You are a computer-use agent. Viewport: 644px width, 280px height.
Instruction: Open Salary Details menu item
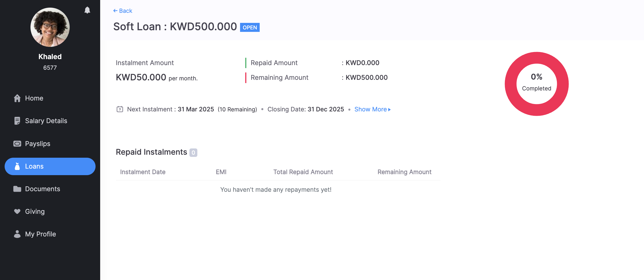46,121
